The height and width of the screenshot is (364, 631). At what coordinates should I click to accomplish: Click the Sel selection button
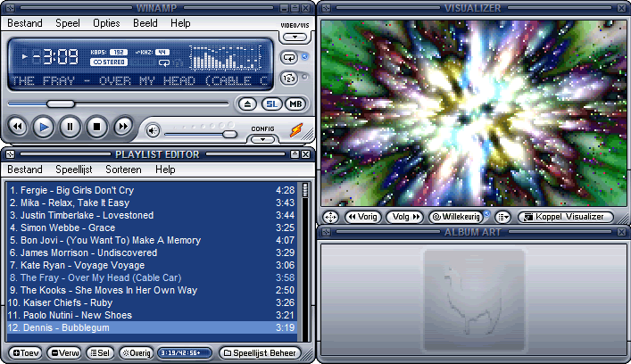pos(100,353)
